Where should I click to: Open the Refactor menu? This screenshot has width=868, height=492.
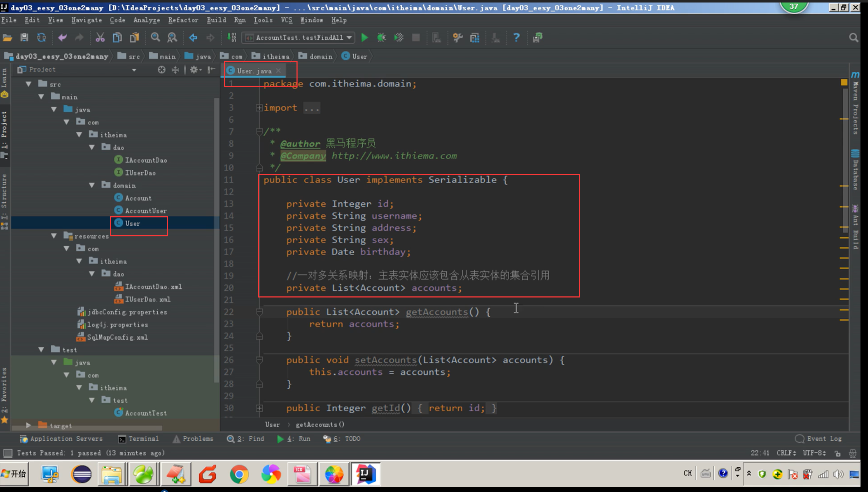183,20
